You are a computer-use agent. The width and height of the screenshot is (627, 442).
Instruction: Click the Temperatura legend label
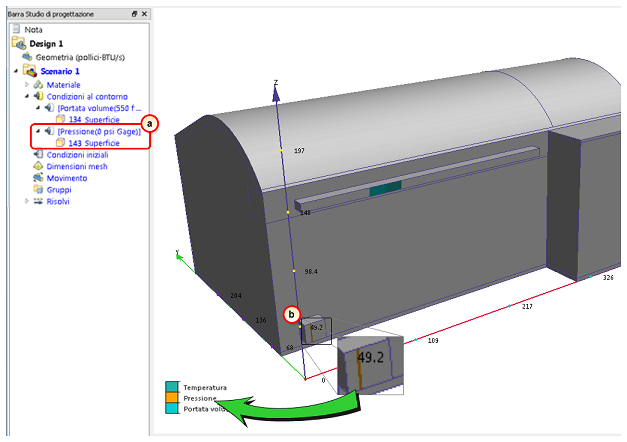pyautogui.click(x=205, y=387)
